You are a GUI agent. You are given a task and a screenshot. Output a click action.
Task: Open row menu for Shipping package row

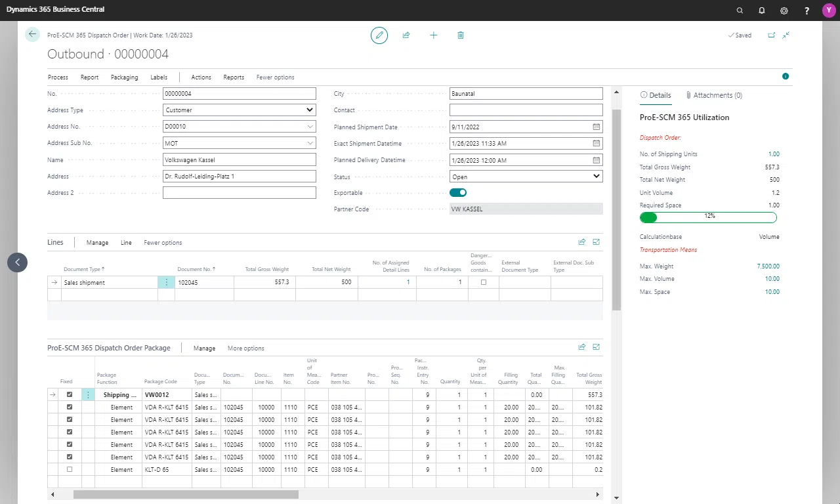tap(88, 395)
